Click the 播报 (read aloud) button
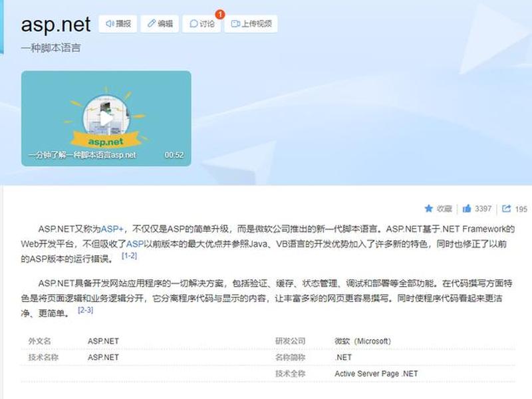Viewport: 532px width, 399px height. click(118, 24)
